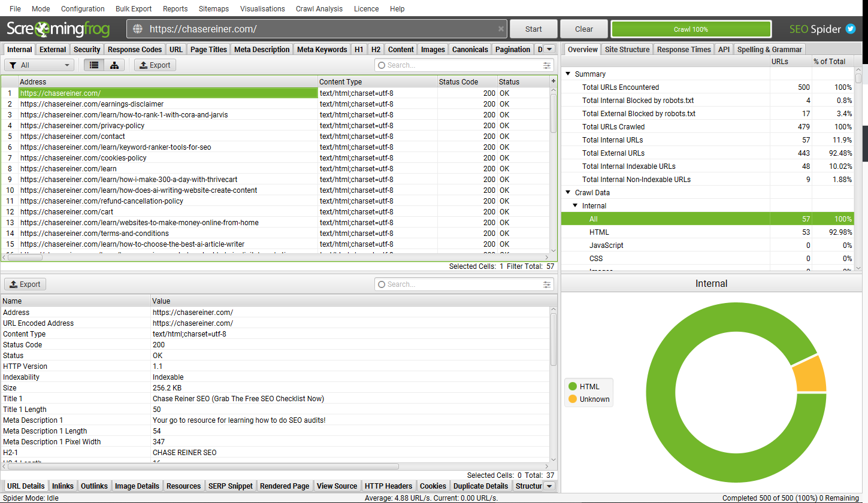Image resolution: width=868 pixels, height=503 pixels.
Task: Click the HTML legend color swatch
Action: click(573, 387)
